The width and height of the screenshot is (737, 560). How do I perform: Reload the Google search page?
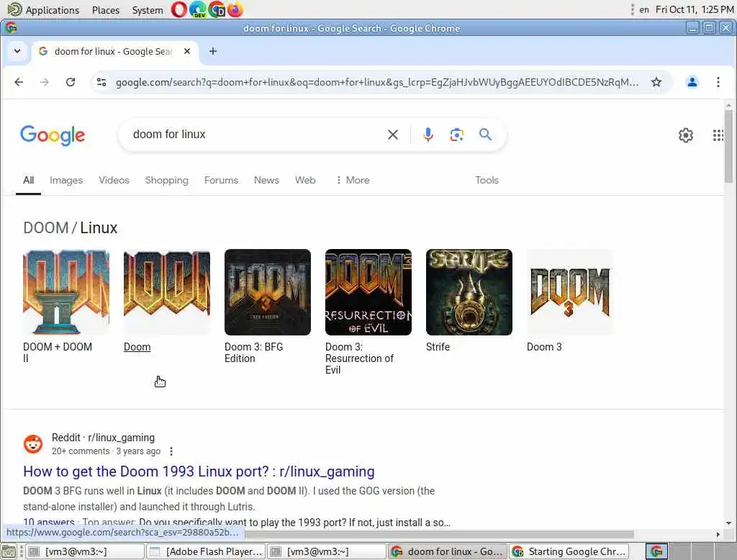[x=71, y=82]
